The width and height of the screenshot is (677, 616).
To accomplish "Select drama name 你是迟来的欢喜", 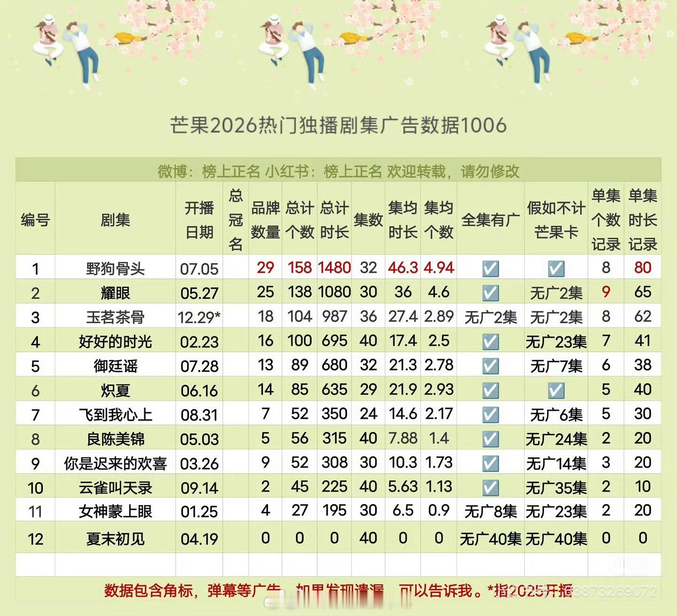I will 115,463.
